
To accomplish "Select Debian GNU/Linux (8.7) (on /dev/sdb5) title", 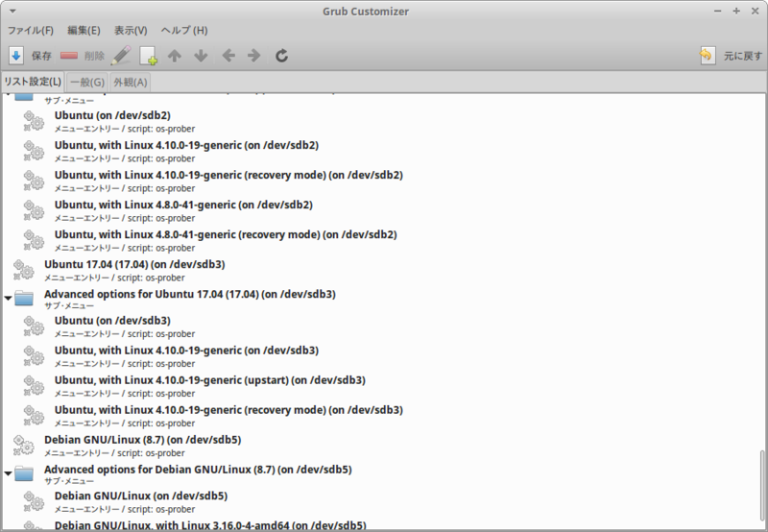I will tap(142, 440).
